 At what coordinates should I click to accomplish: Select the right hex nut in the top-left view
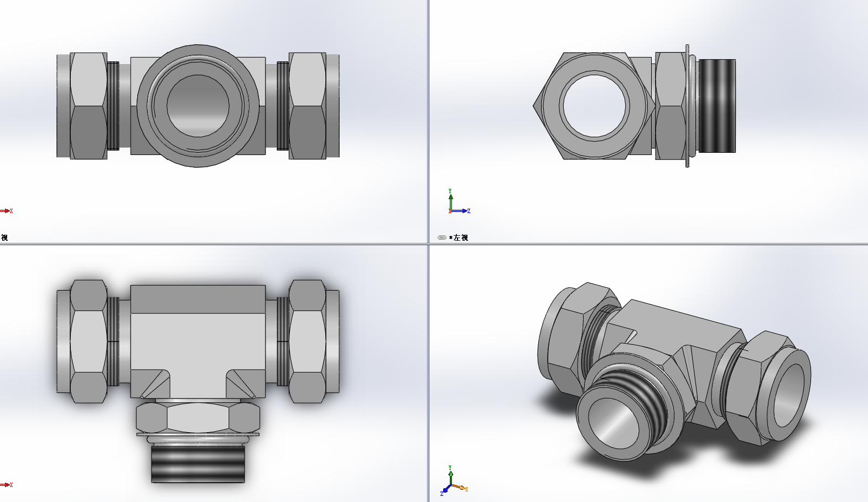308,106
